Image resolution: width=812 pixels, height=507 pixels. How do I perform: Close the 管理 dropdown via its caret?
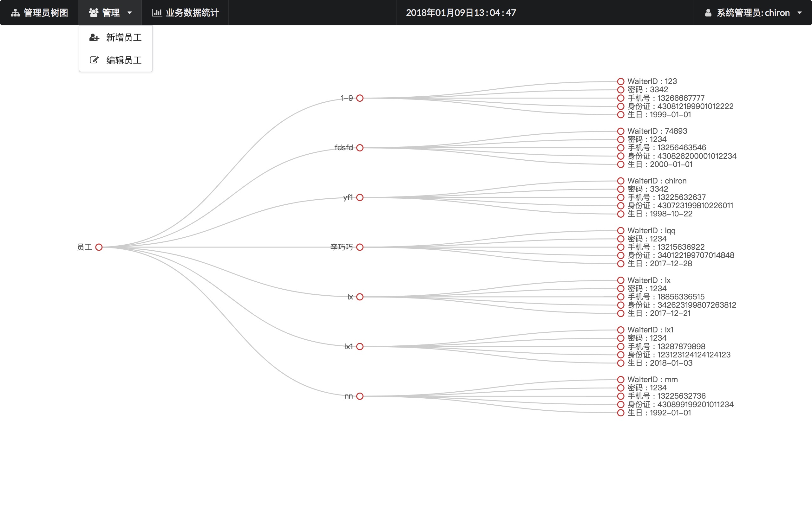pyautogui.click(x=129, y=13)
